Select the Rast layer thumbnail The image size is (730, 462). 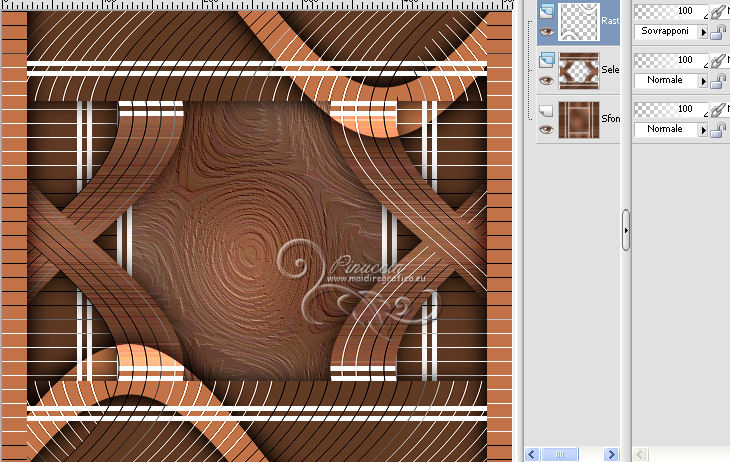(579, 21)
